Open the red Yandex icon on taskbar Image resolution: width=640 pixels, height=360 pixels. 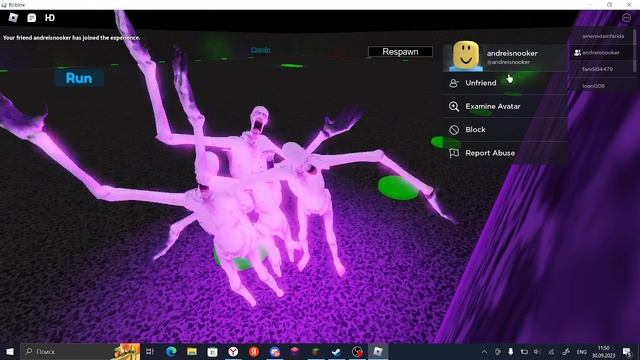(x=254, y=351)
